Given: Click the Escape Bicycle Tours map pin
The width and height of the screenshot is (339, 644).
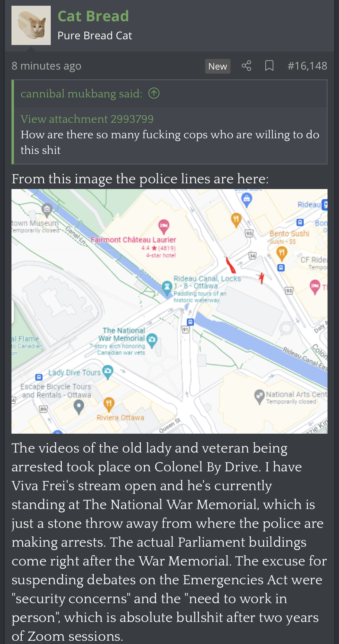Looking at the screenshot, I should click(79, 407).
